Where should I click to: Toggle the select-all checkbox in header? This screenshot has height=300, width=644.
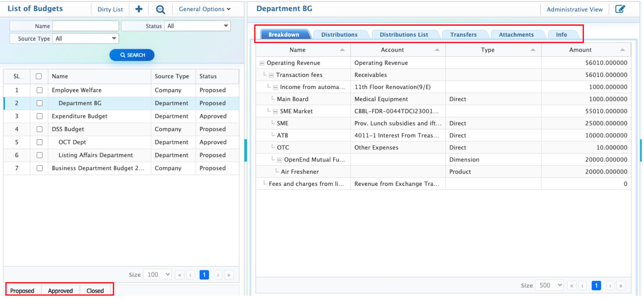coord(39,77)
